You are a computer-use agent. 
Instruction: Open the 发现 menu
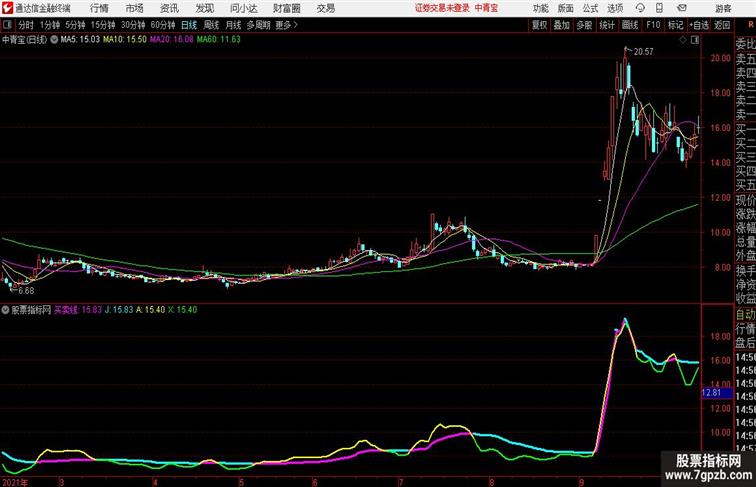tap(204, 8)
